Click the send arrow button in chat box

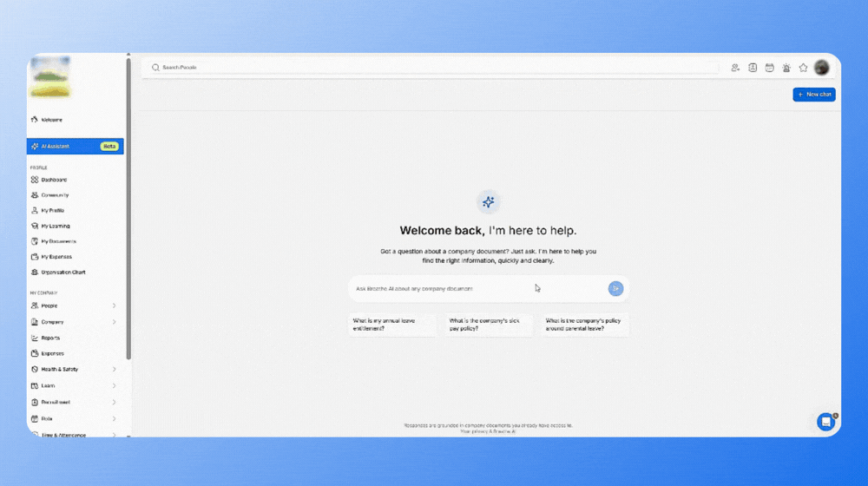pyautogui.click(x=615, y=288)
